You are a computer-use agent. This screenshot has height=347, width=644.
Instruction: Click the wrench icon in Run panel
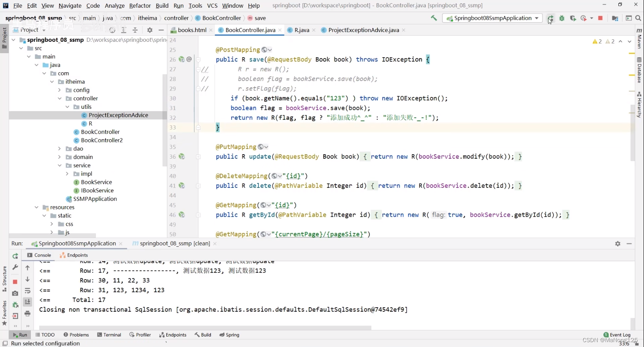click(15, 267)
